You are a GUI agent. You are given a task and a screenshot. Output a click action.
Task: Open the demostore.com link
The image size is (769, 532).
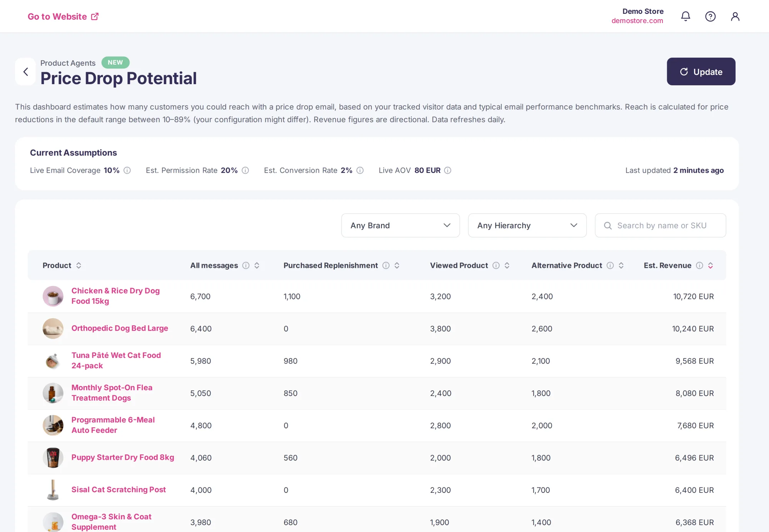(x=637, y=21)
